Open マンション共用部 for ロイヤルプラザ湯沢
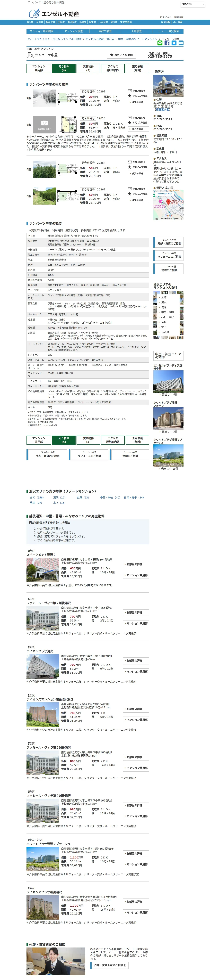The width and height of the screenshot is (210, 980). (136, 672)
